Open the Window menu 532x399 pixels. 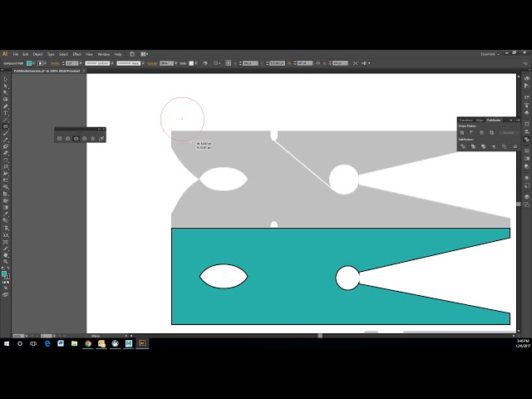pos(104,54)
